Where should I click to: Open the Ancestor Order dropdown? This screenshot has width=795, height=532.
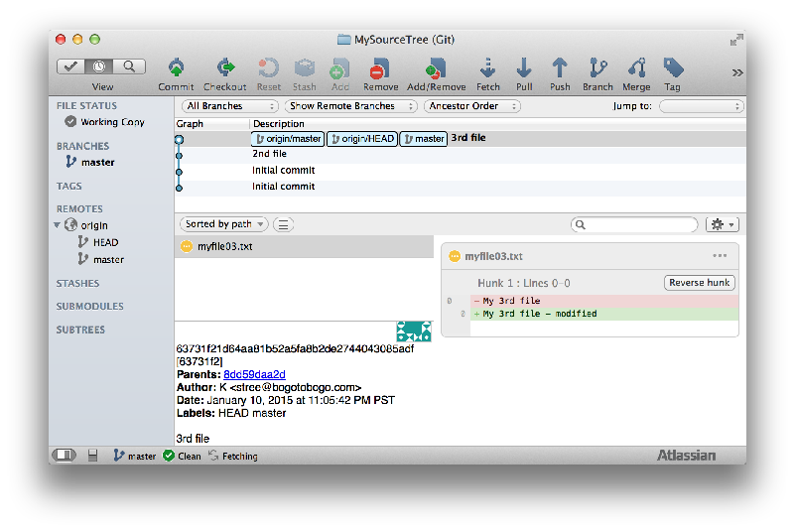point(472,106)
